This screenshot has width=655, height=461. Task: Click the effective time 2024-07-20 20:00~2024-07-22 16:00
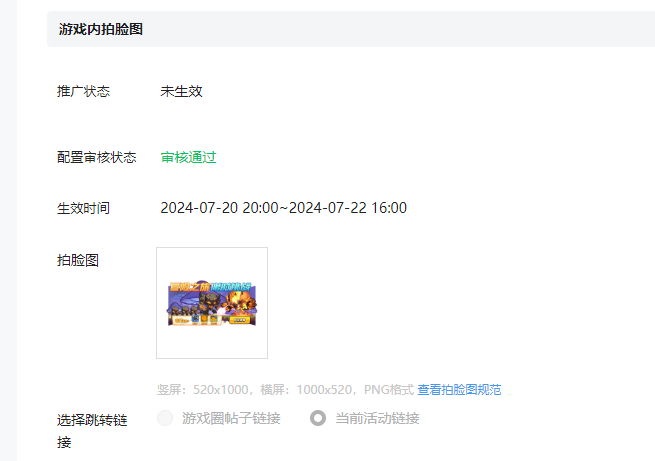click(284, 208)
